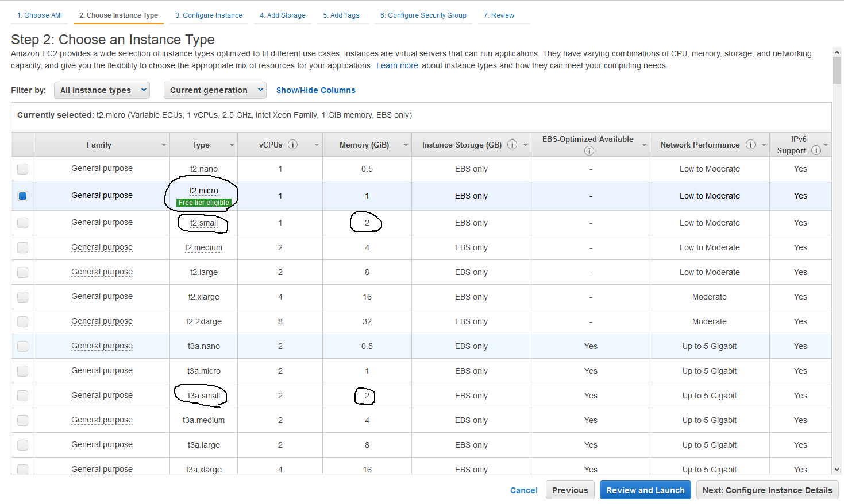Open the Learn more link
Screen dimensions: 844x504
397,65
